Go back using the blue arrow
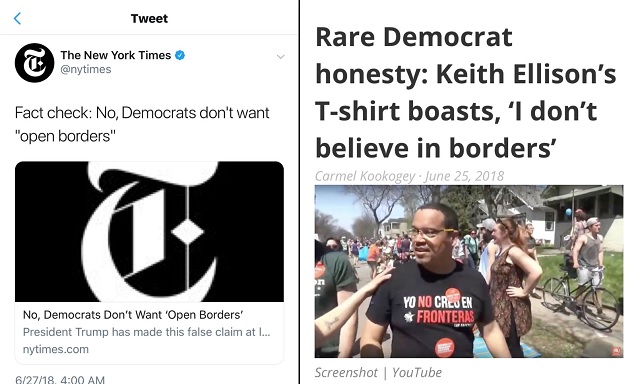The width and height of the screenshot is (640, 384). tap(17, 18)
